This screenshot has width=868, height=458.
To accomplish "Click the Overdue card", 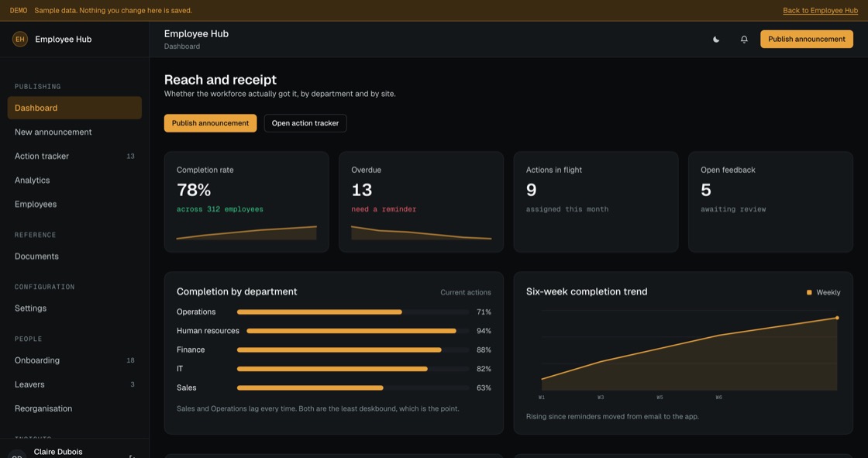I will tap(422, 202).
